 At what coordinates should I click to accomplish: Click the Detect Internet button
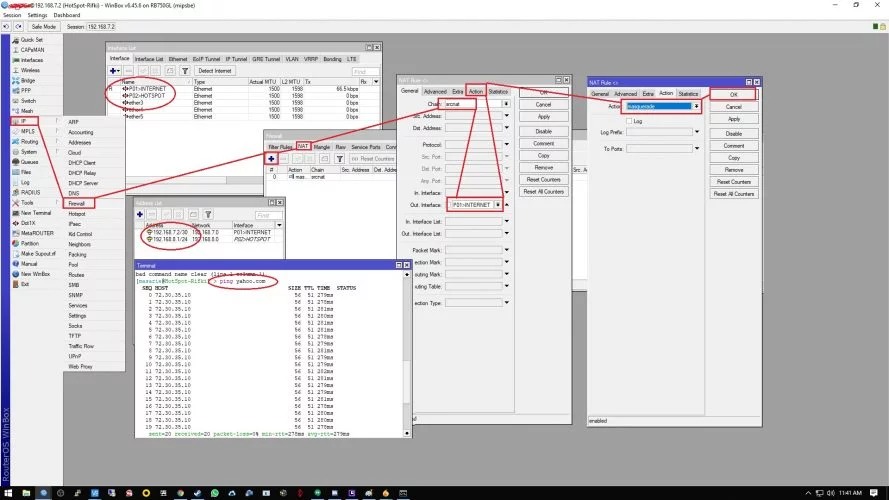click(216, 71)
